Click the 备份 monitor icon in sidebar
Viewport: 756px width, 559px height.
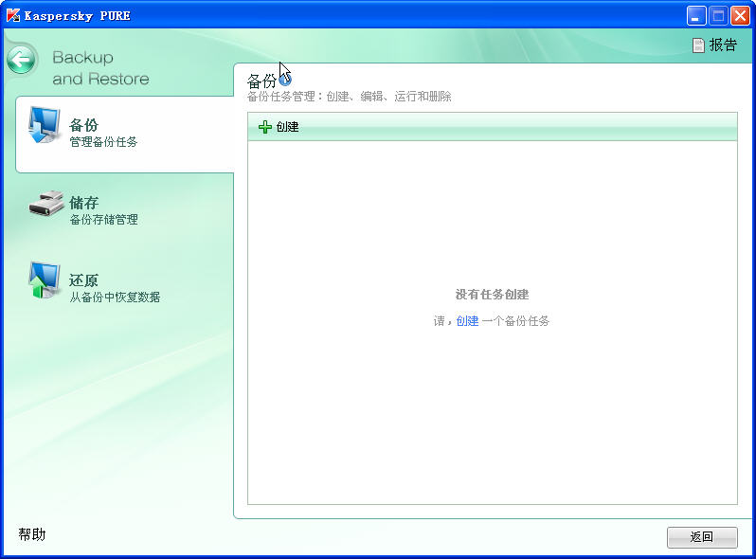point(44,125)
